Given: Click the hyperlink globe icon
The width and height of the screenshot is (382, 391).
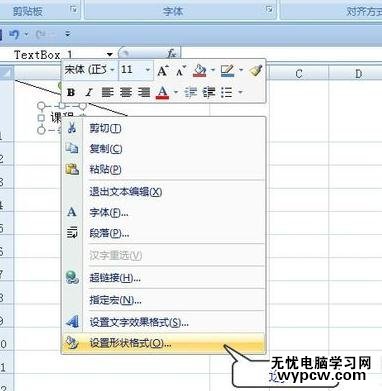Looking at the screenshot, I should (72, 277).
